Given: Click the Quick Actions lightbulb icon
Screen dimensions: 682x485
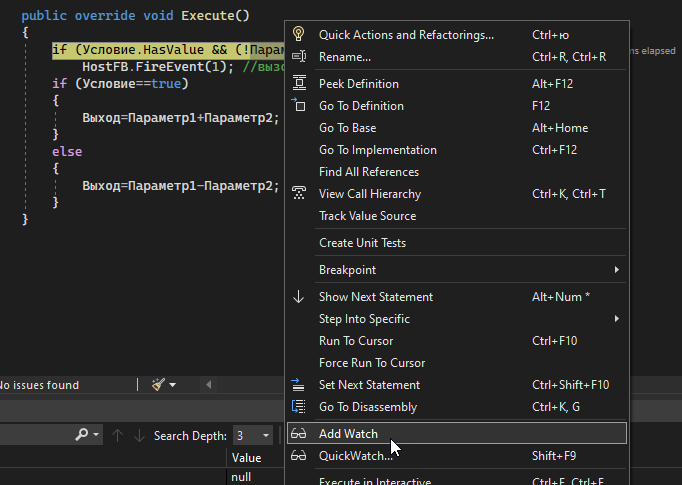Looking at the screenshot, I should tap(298, 34).
